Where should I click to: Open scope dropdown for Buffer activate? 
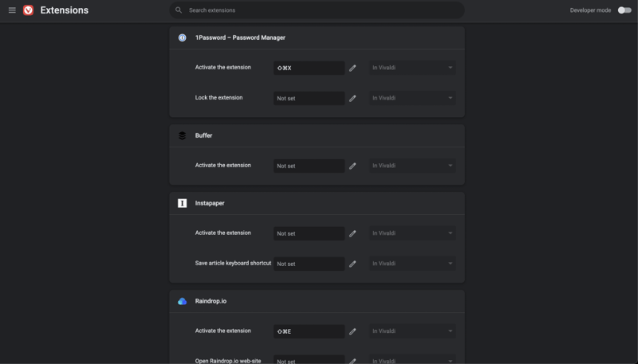coord(412,166)
